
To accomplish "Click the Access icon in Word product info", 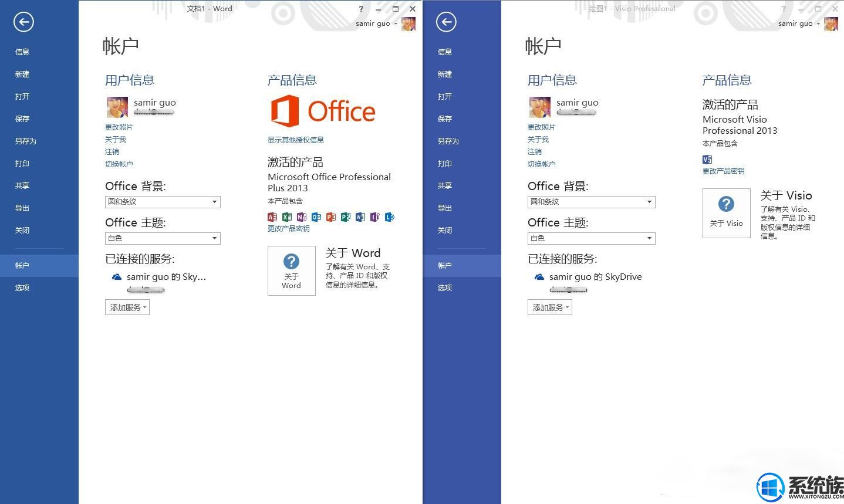I will 272,217.
